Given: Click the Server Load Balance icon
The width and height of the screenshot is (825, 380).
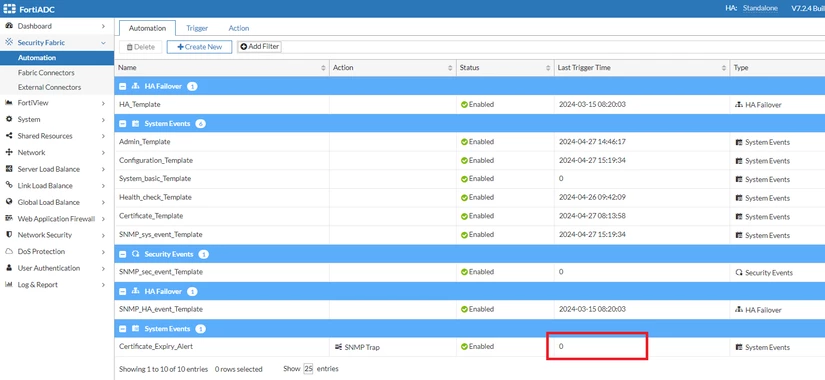Looking at the screenshot, I should (8, 169).
